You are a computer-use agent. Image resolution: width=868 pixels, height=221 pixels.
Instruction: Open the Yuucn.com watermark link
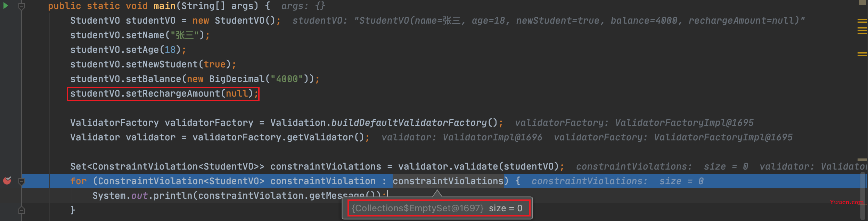846,202
